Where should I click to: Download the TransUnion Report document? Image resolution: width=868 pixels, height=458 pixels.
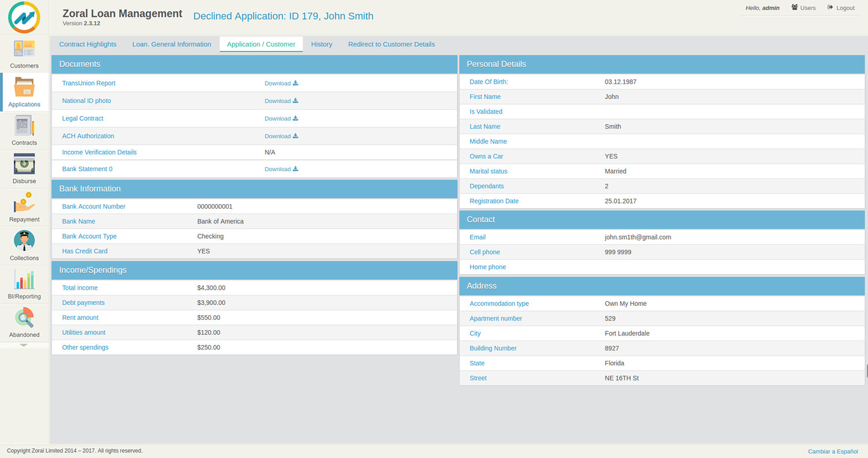281,83
